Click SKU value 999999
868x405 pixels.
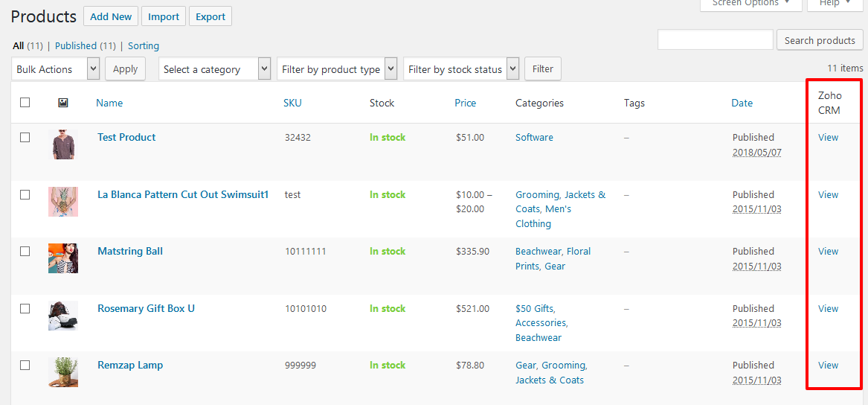pyautogui.click(x=300, y=365)
